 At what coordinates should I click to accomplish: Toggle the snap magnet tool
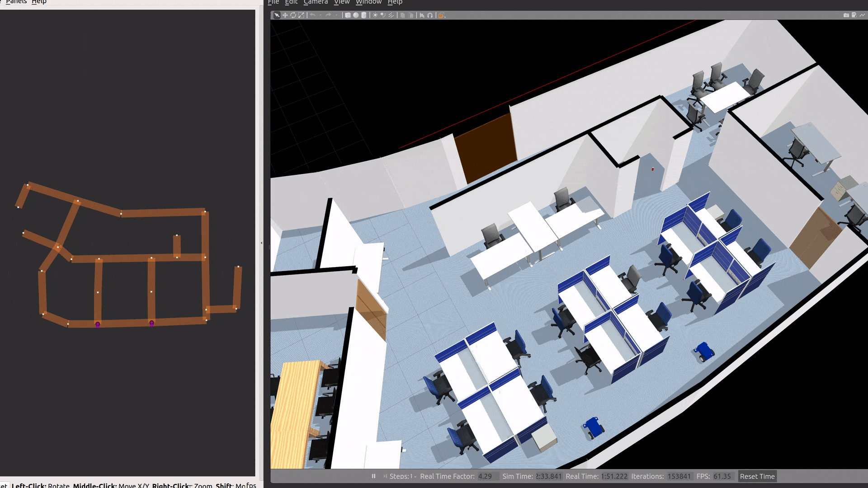(x=430, y=15)
